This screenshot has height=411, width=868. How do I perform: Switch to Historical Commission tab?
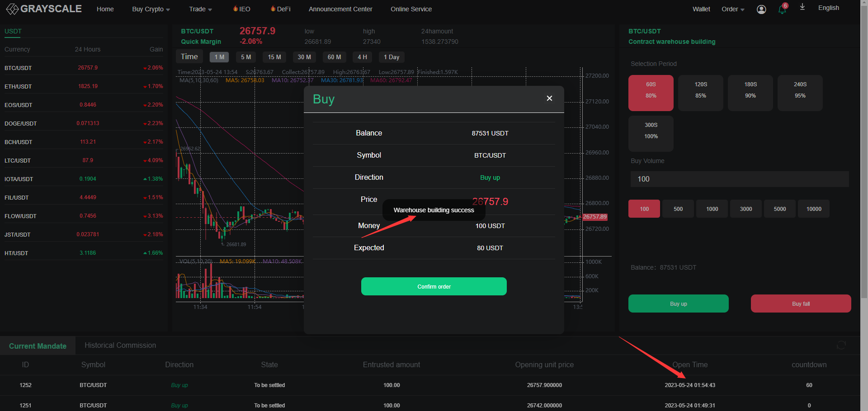click(x=120, y=346)
